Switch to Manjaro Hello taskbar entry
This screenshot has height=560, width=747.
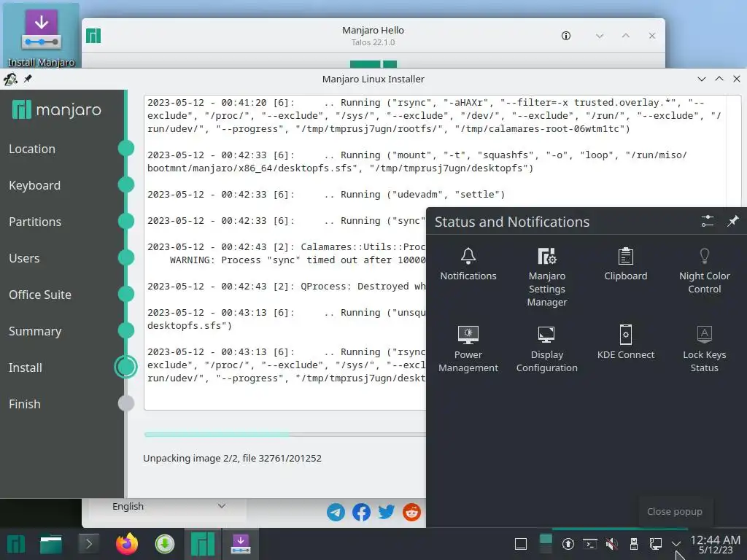(x=203, y=544)
